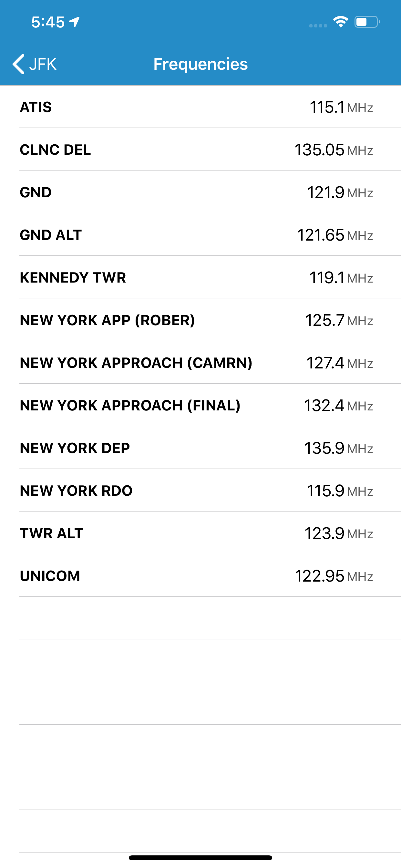Tap NEW YORK APPROACH (FINAL) row
The width and height of the screenshot is (401, 868).
tap(200, 405)
